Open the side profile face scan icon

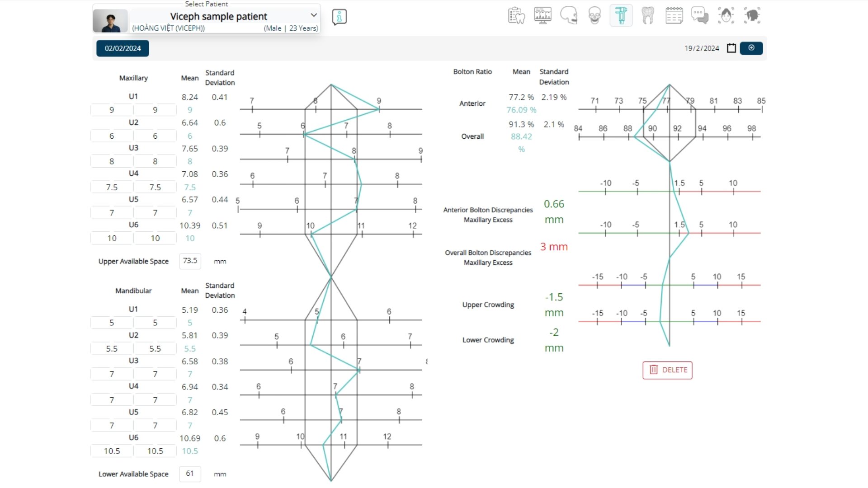point(752,15)
